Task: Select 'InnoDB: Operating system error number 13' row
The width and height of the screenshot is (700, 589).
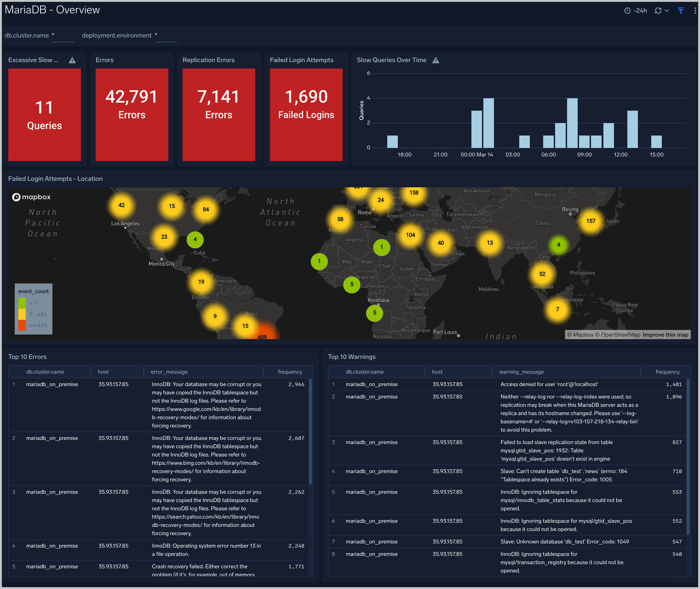Action: (158, 550)
